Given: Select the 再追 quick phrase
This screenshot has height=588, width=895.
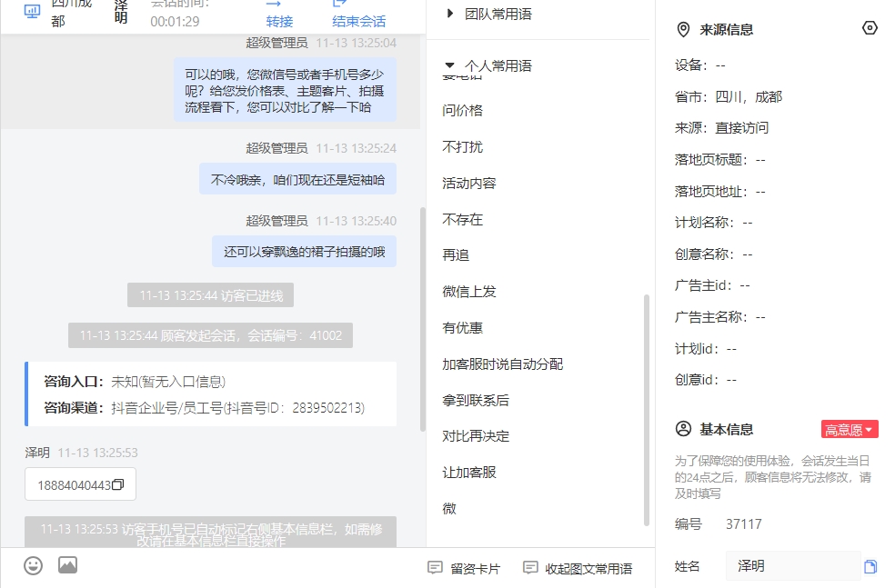Looking at the screenshot, I should tap(456, 255).
